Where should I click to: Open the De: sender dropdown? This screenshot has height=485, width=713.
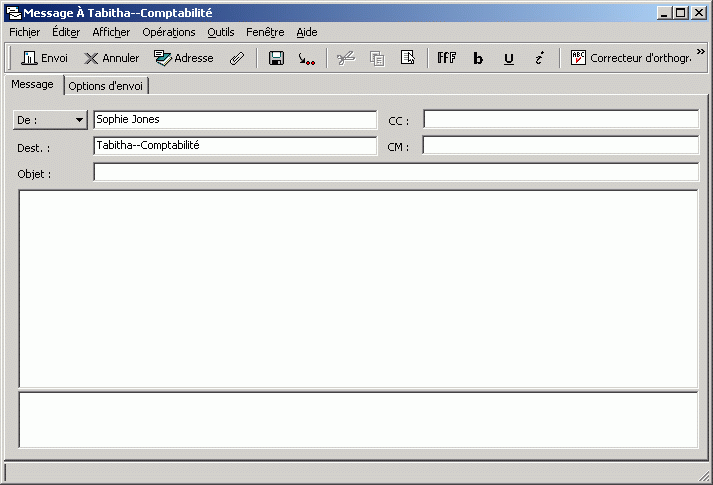50,120
